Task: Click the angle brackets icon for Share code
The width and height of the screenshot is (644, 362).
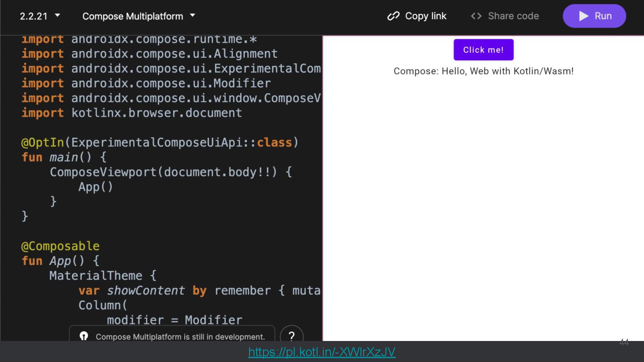Action: pyautogui.click(x=476, y=16)
